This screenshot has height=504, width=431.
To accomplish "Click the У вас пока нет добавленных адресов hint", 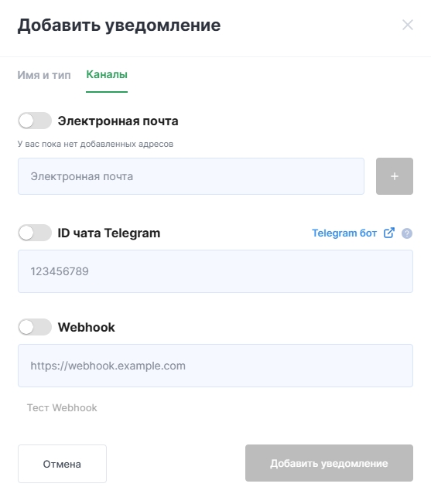I will tap(95, 144).
